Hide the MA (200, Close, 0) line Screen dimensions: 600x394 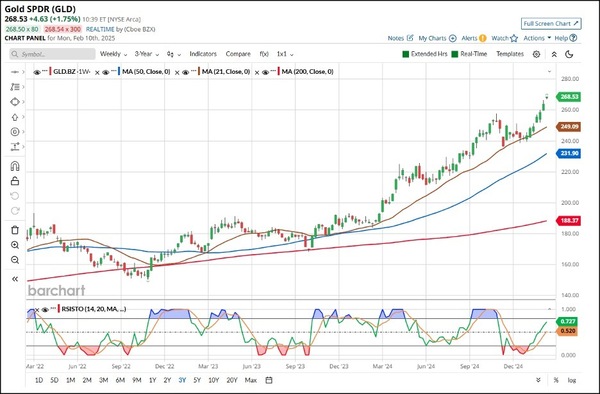[265, 72]
